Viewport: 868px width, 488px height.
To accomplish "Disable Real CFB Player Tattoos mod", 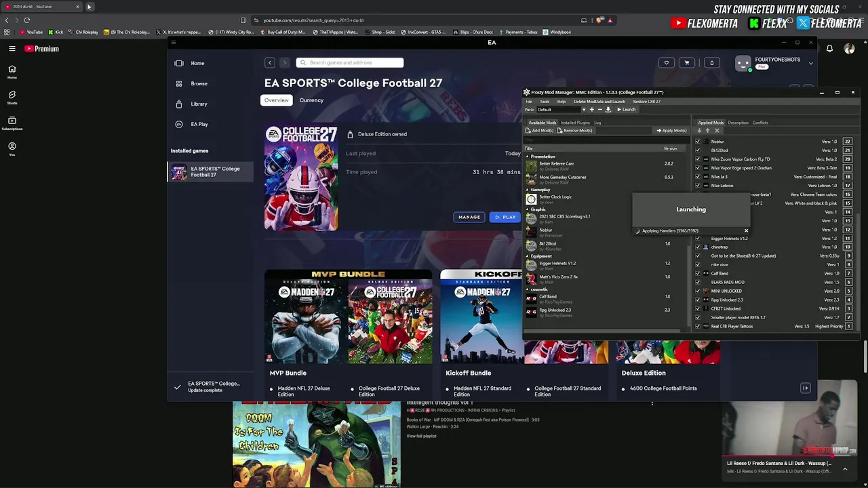I will click(x=698, y=327).
